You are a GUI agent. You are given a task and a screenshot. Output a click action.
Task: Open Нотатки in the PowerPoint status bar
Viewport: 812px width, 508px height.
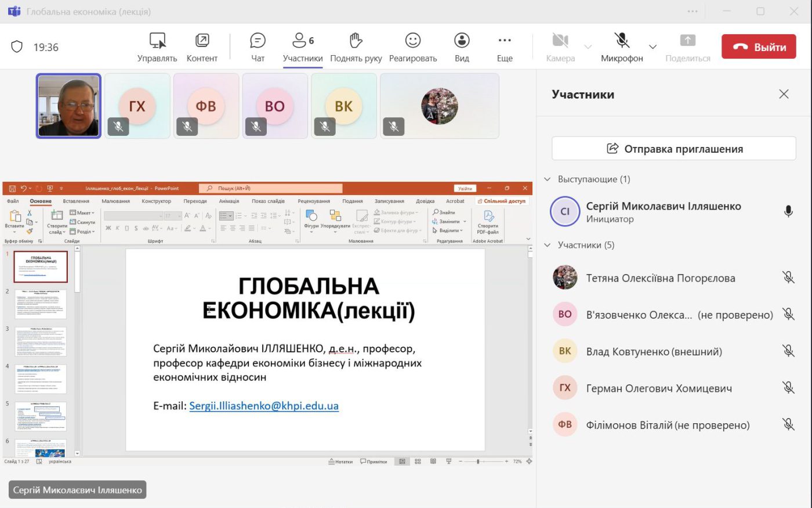tap(341, 461)
